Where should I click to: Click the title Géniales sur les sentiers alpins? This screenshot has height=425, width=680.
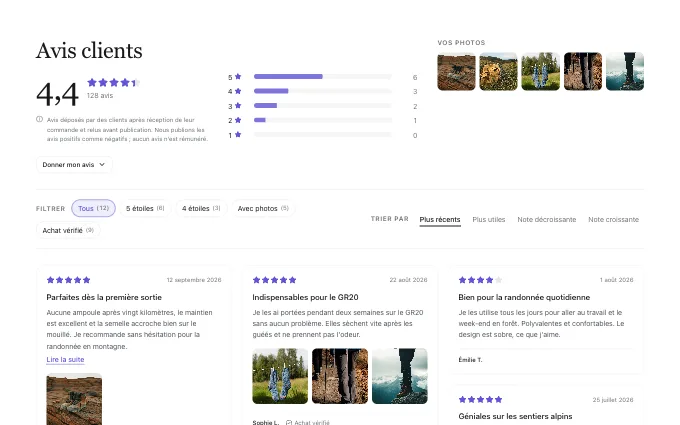pos(515,416)
